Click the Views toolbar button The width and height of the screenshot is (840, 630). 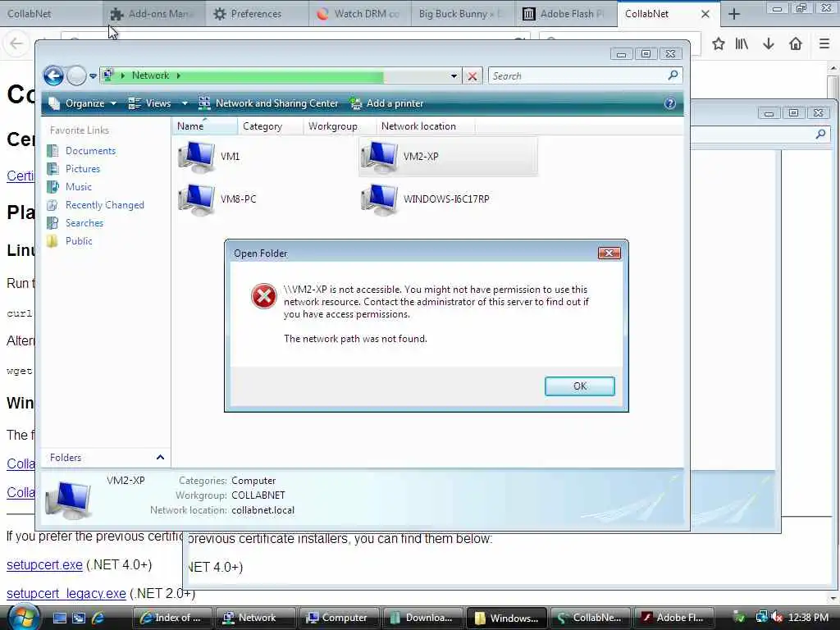coord(150,103)
